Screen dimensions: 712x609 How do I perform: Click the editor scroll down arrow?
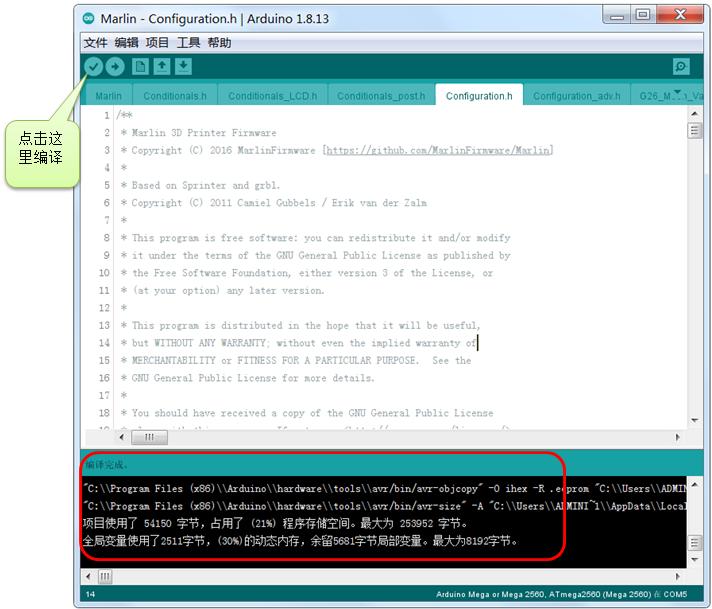695,420
